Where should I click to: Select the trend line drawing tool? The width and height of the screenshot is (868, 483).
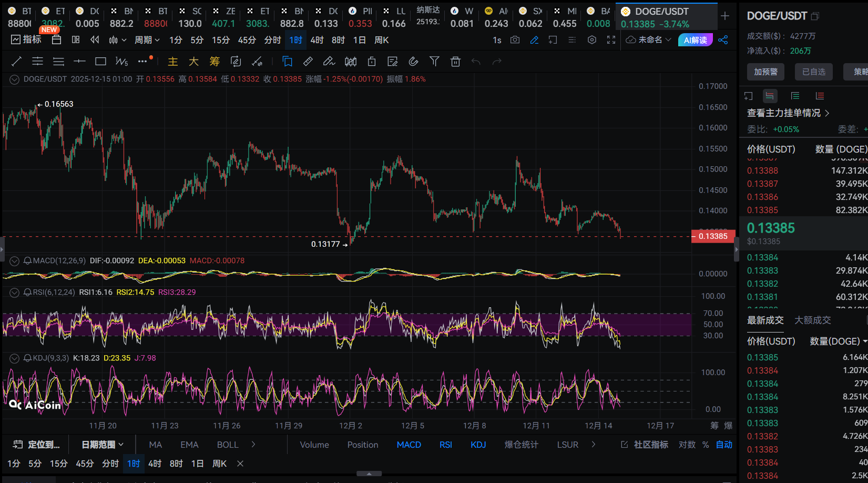[x=16, y=62]
